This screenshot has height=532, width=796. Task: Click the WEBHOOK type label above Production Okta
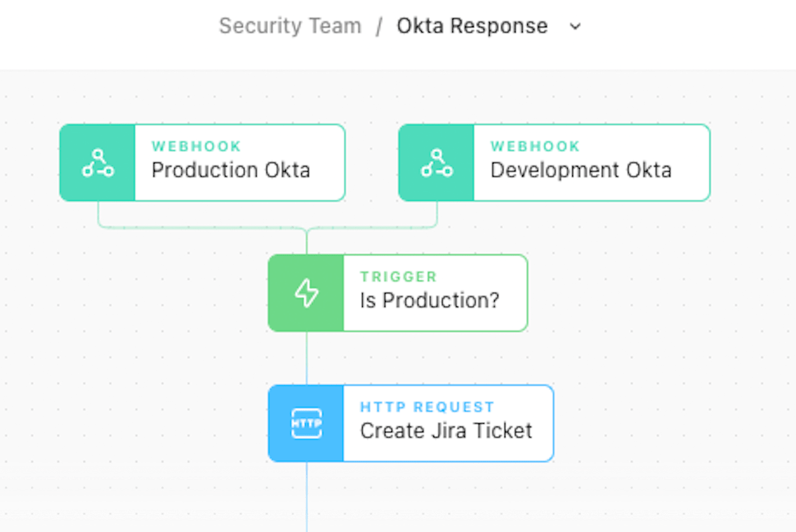196,146
